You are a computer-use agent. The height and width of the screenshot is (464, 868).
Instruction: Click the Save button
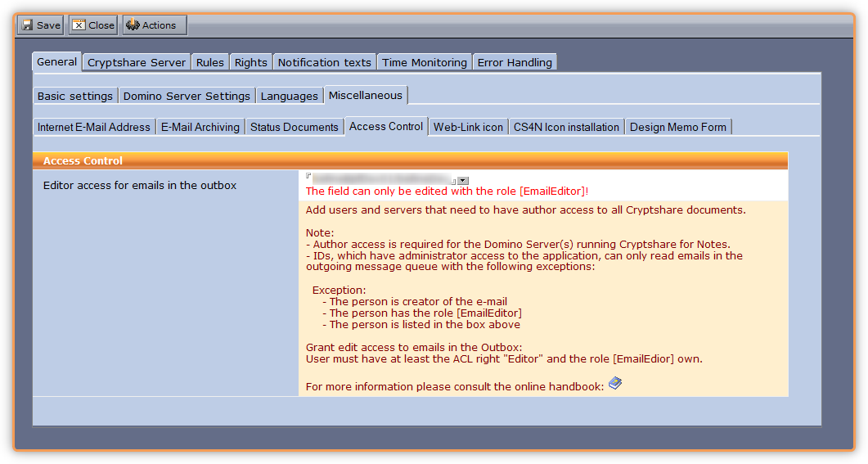(x=40, y=25)
